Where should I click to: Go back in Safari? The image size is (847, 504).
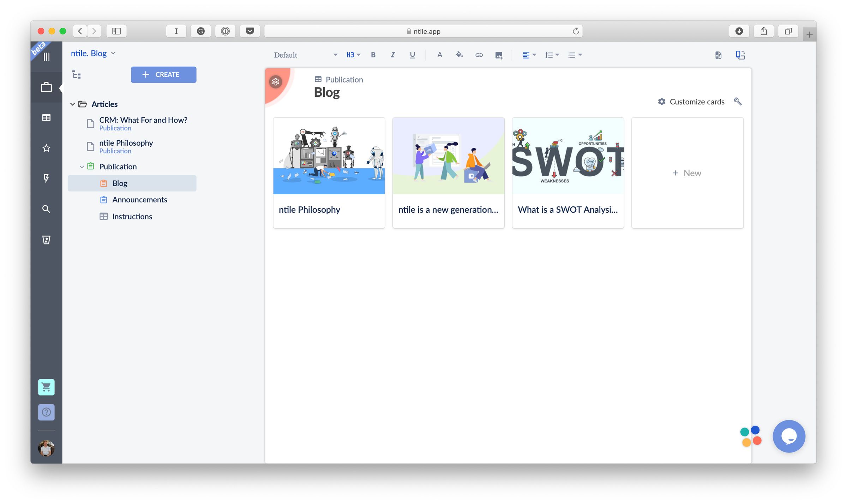[x=80, y=31]
